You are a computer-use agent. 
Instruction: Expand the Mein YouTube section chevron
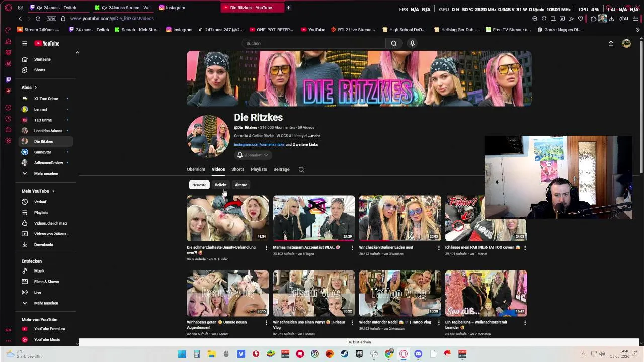coord(53,191)
